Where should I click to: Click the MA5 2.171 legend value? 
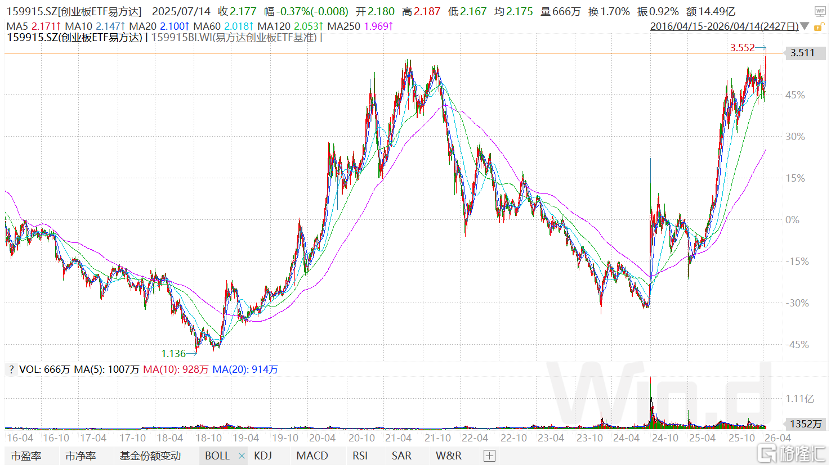coord(33,27)
